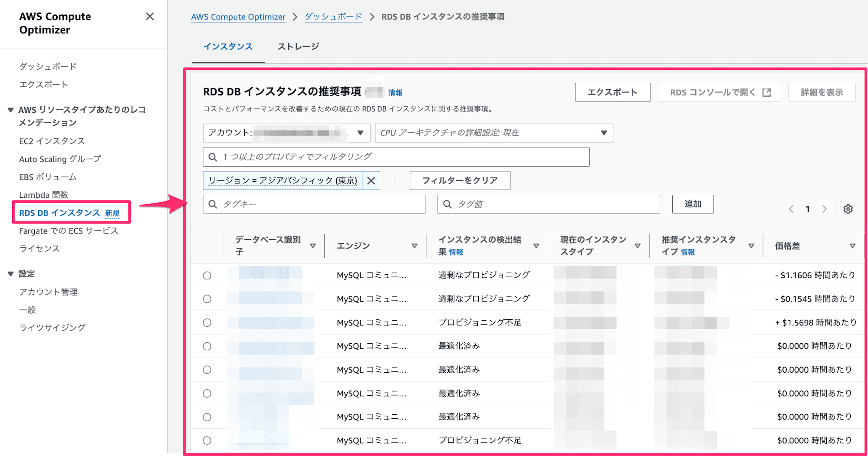The height and width of the screenshot is (456, 868).
Task: Select row with price difference + $1.5698
Action: (207, 323)
